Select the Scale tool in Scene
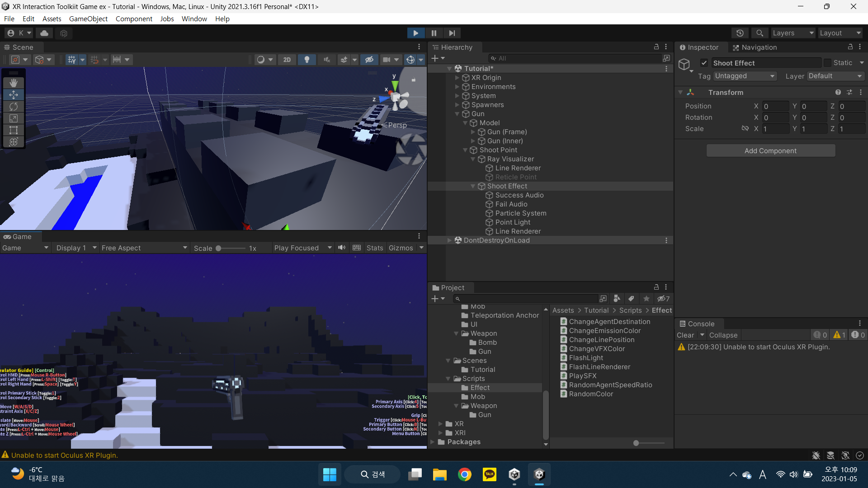The width and height of the screenshot is (868, 488). pos(14,118)
